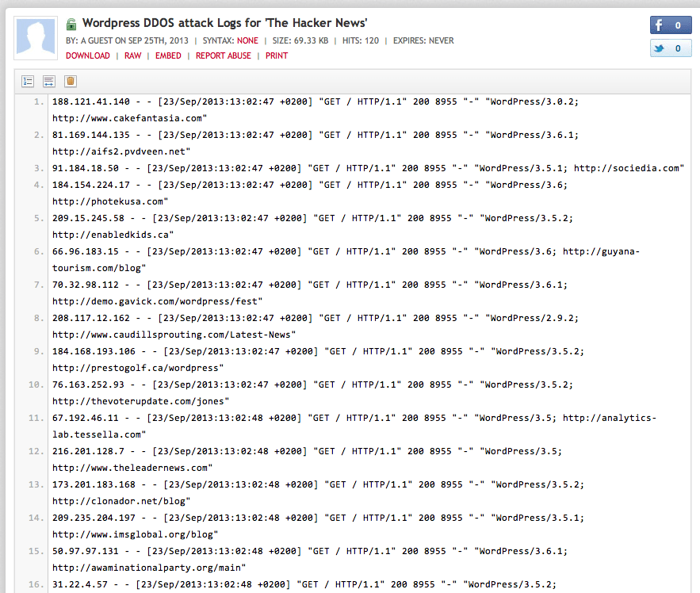Viewport: 700px width, 593px height.
Task: Click the syntax NONE link
Action: (247, 40)
